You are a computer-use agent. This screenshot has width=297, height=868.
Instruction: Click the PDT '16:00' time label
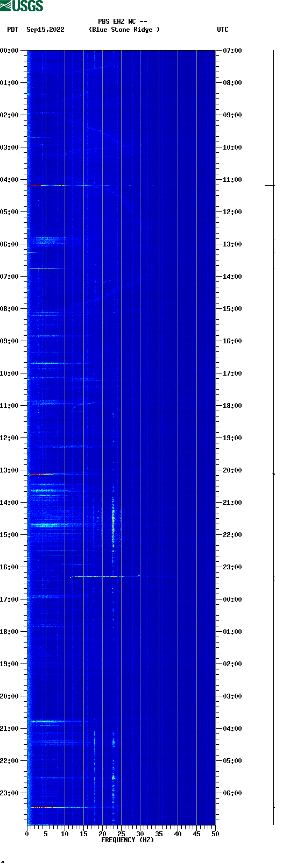pyautogui.click(x=9, y=567)
